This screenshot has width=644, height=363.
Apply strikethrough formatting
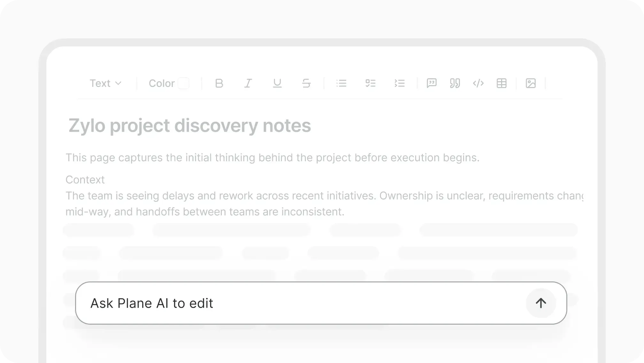pyautogui.click(x=306, y=83)
